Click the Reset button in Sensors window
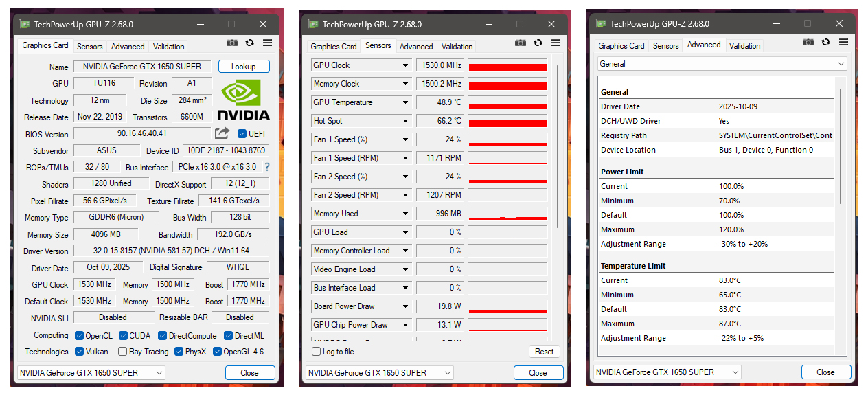 [545, 352]
